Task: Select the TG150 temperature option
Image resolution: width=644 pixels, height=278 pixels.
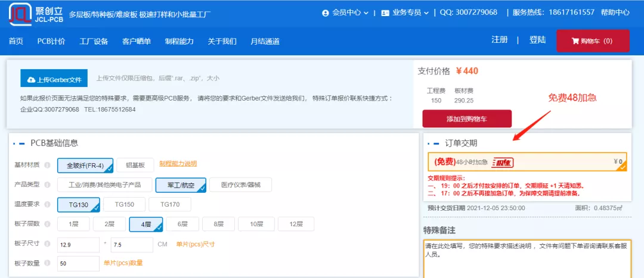Action: (123, 205)
